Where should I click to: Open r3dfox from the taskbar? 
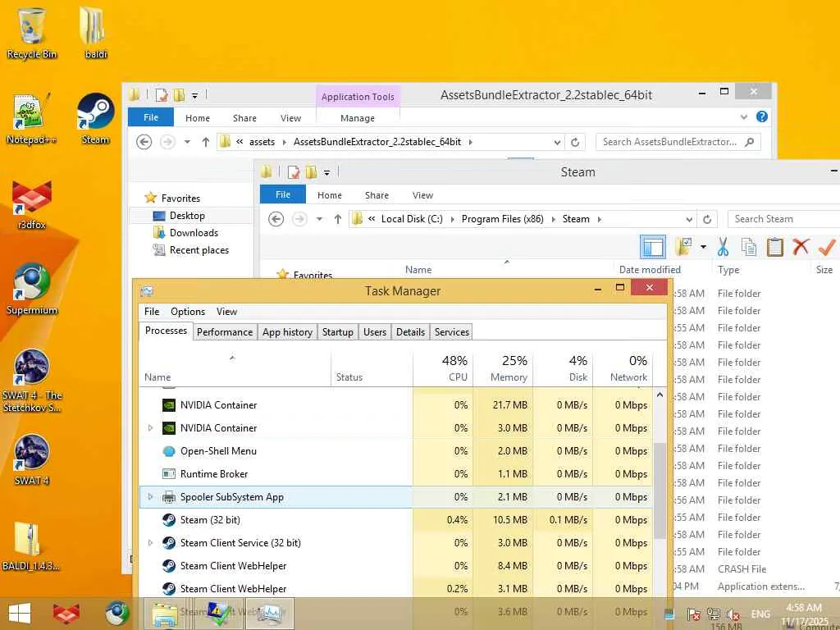point(66,614)
